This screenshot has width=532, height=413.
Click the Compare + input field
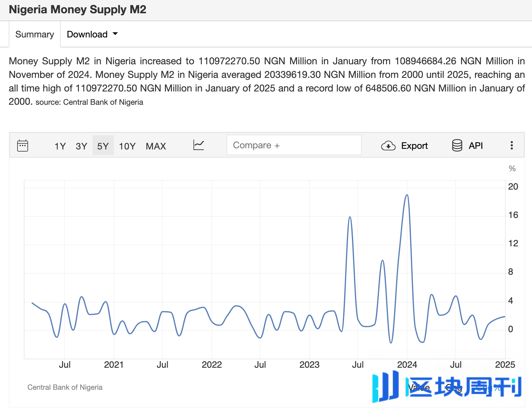pyautogui.click(x=294, y=145)
